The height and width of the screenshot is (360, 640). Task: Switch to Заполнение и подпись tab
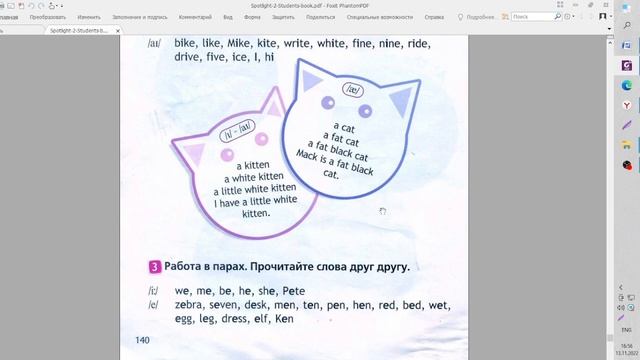pos(140,17)
